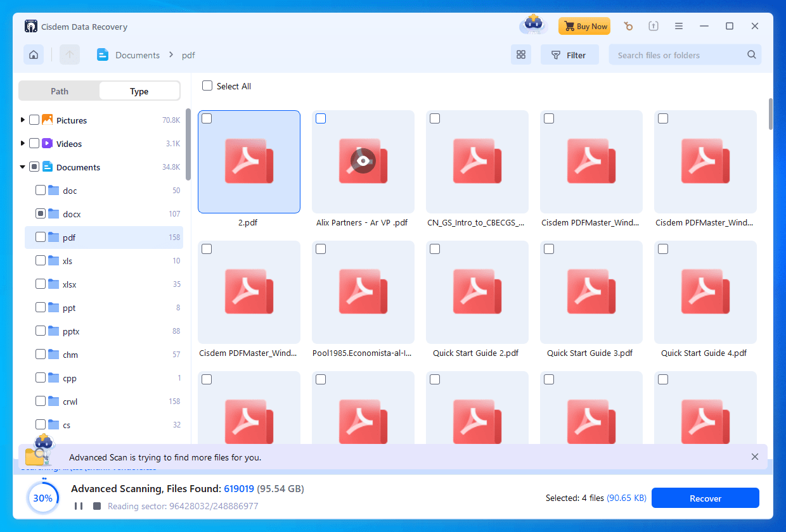Click the Cisdem Data Recovery app logo

point(31,27)
